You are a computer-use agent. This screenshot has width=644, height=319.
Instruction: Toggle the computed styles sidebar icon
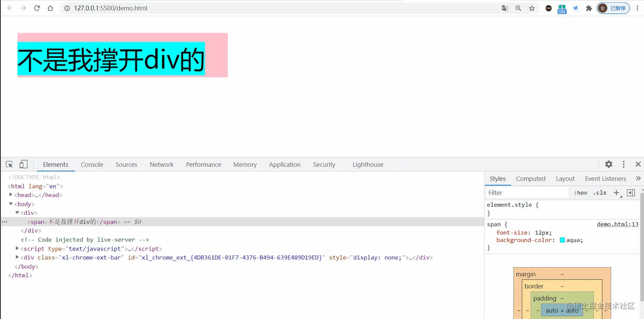click(x=631, y=193)
